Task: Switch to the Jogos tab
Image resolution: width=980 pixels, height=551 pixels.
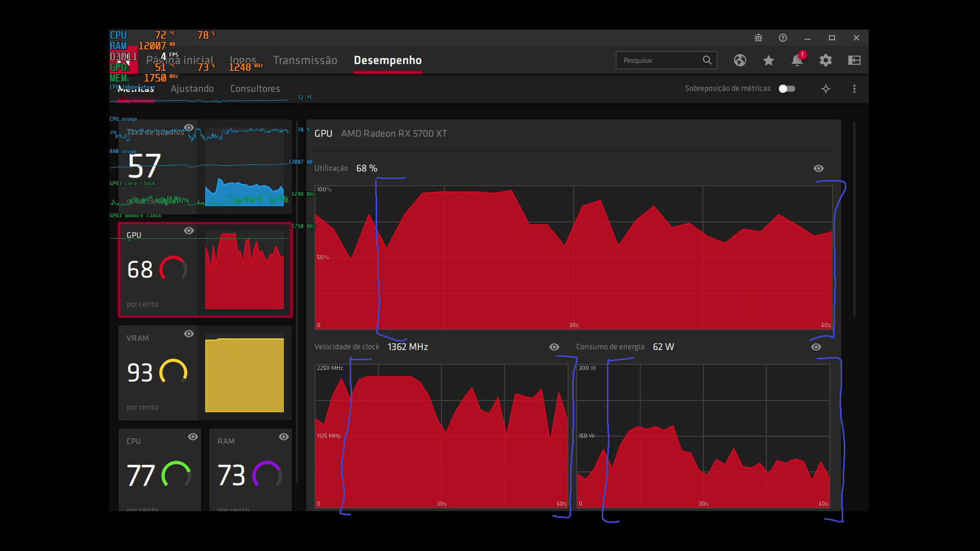Action: tap(243, 60)
